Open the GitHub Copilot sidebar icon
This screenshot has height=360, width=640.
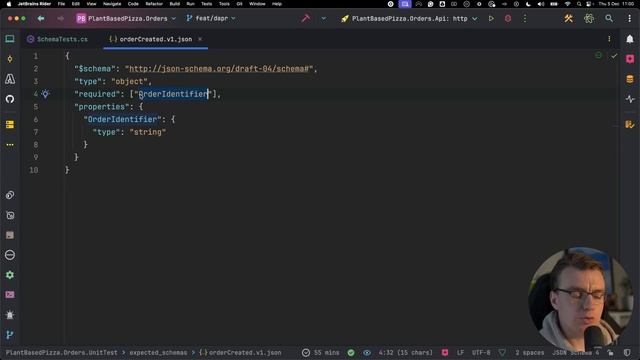(x=10, y=99)
